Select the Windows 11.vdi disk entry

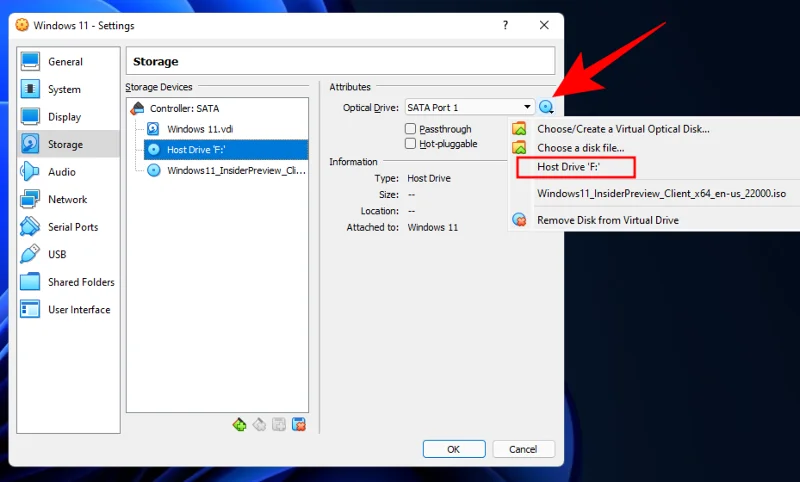[x=200, y=129]
